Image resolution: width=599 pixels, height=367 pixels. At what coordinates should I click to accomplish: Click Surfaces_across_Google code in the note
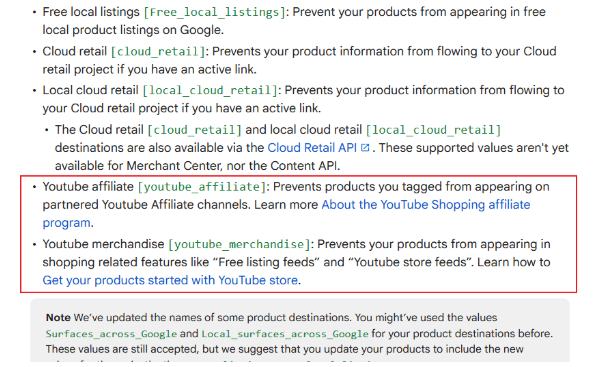click(111, 334)
